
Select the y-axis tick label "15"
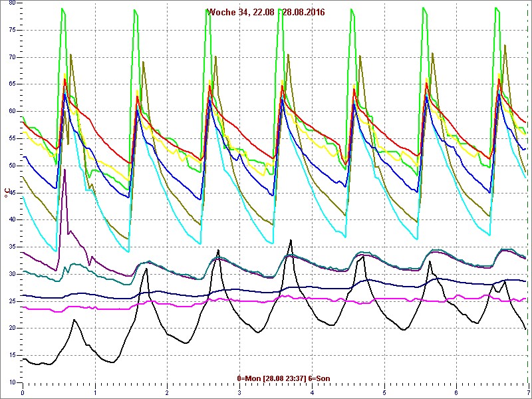(x=12, y=356)
